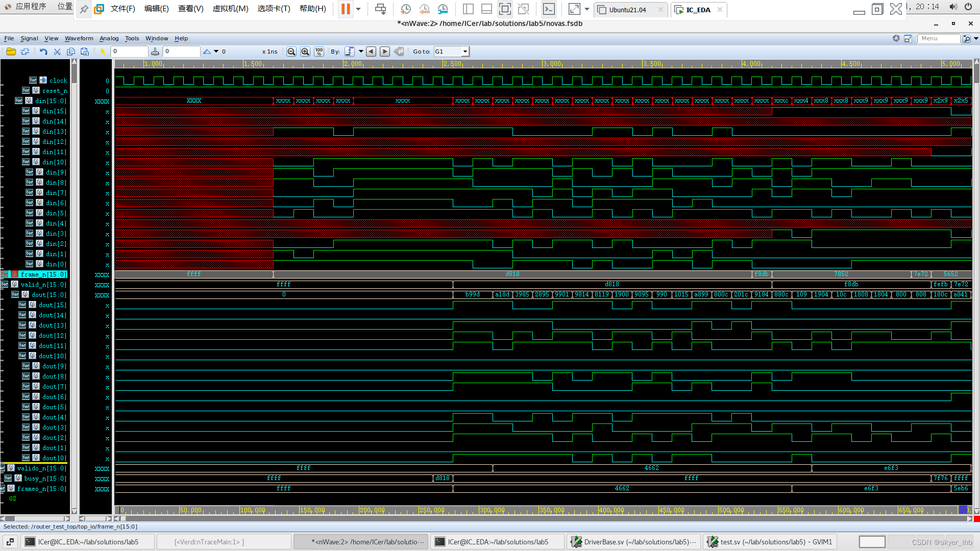980x551 pixels.
Task: Click the Open file folder icon
Action: pos(11,52)
